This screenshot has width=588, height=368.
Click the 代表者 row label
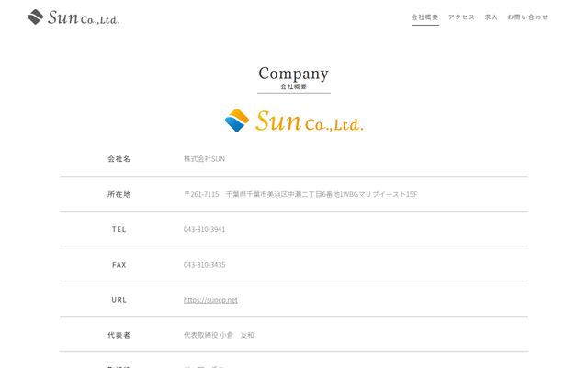119,335
